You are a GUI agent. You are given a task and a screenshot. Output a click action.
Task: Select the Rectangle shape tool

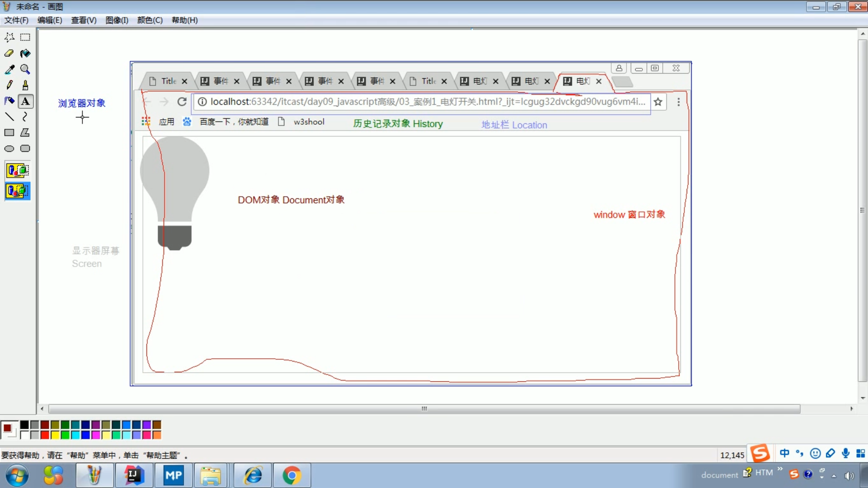[x=9, y=132]
